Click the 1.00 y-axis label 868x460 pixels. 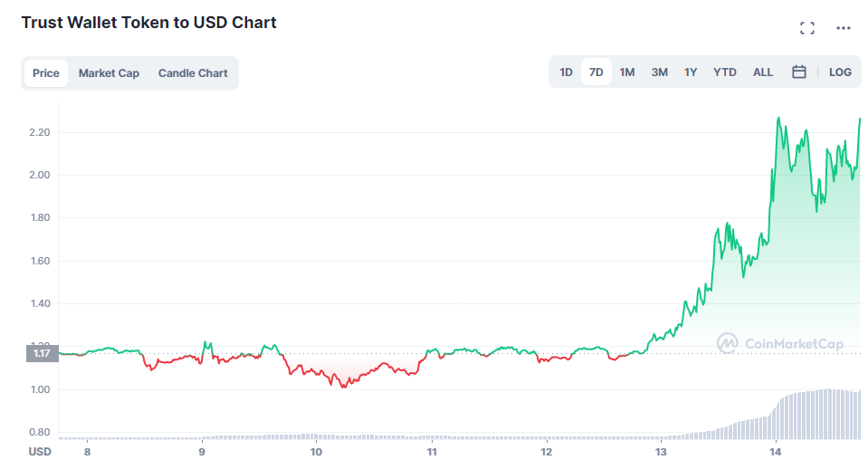40,389
